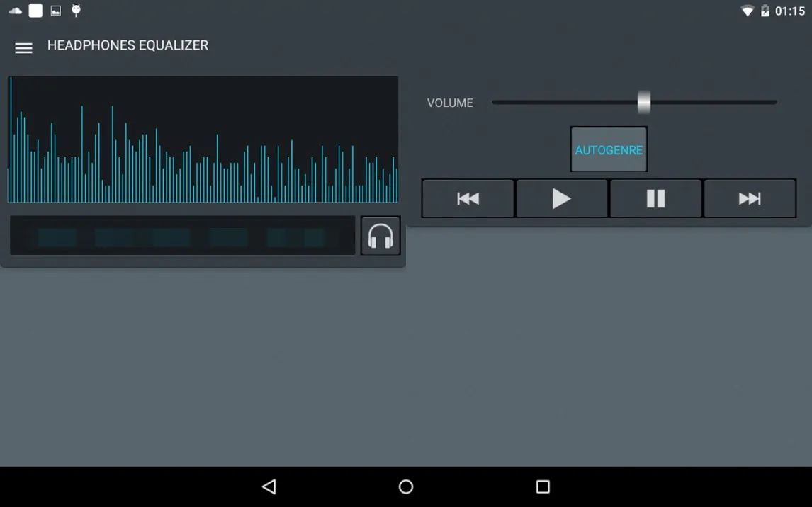Tap the headphones icon button
Image resolution: width=812 pixels, height=507 pixels.
[380, 236]
